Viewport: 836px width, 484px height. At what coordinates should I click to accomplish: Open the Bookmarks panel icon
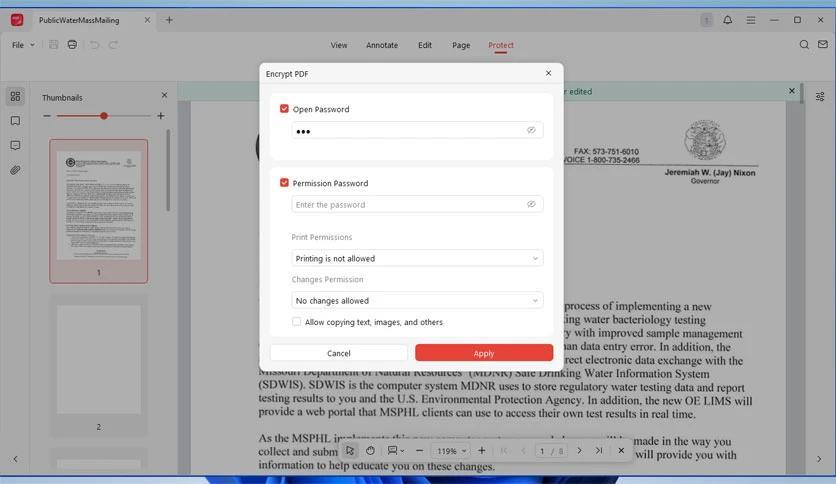click(x=15, y=121)
